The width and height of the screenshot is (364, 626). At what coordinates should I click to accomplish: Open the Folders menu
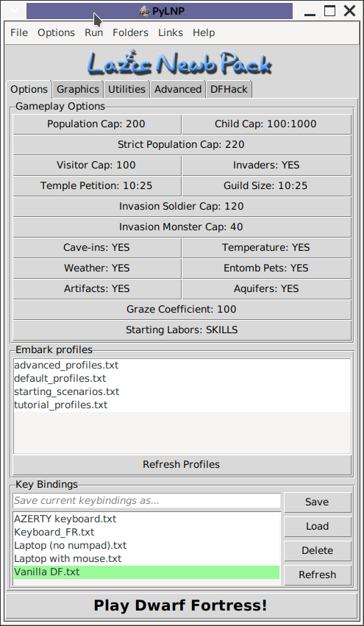130,33
